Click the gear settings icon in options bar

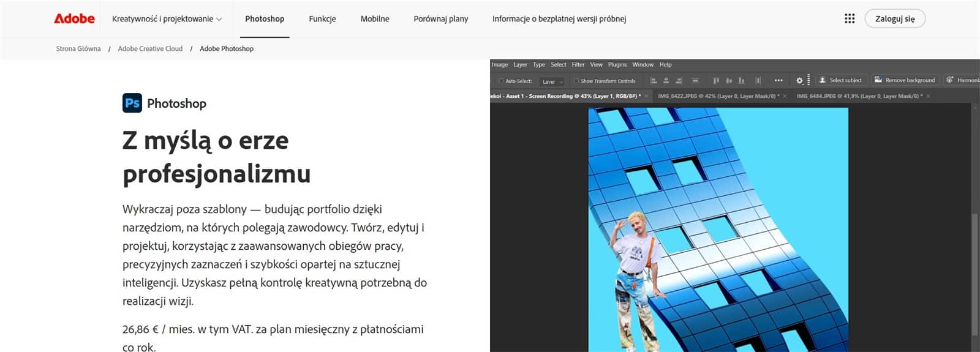(799, 80)
